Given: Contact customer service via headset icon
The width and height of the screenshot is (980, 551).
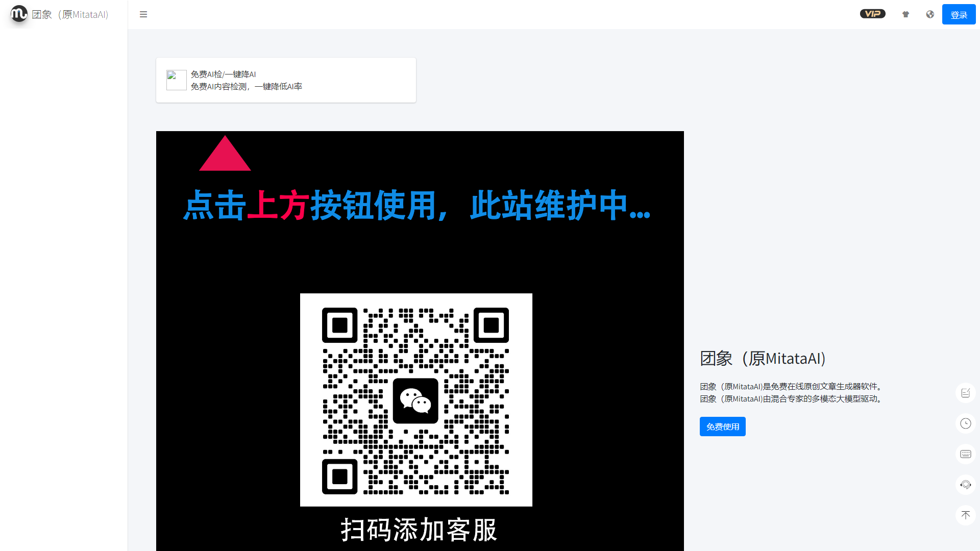Looking at the screenshot, I should pyautogui.click(x=965, y=485).
